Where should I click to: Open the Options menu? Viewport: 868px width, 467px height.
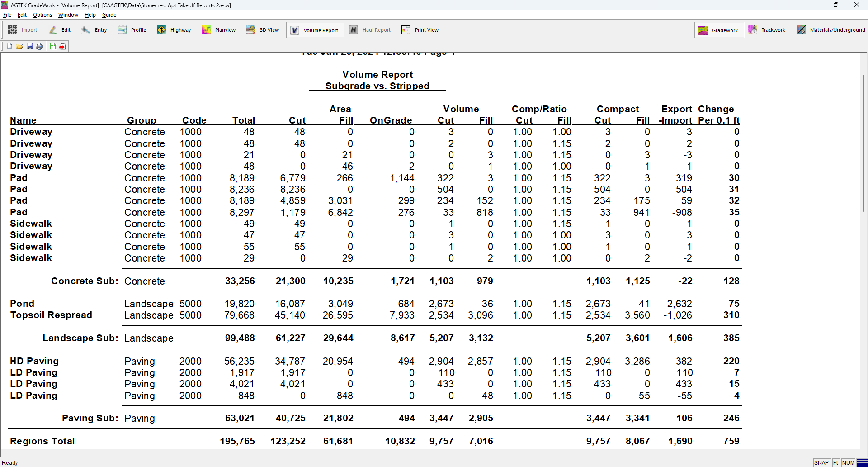pyautogui.click(x=42, y=15)
